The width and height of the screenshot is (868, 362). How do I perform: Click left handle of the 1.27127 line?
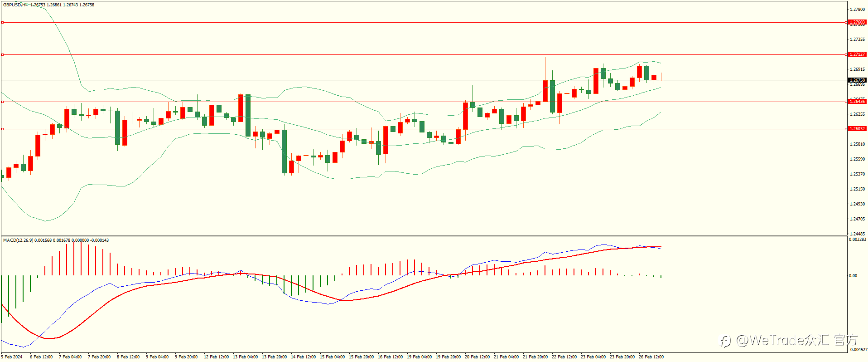2,54
